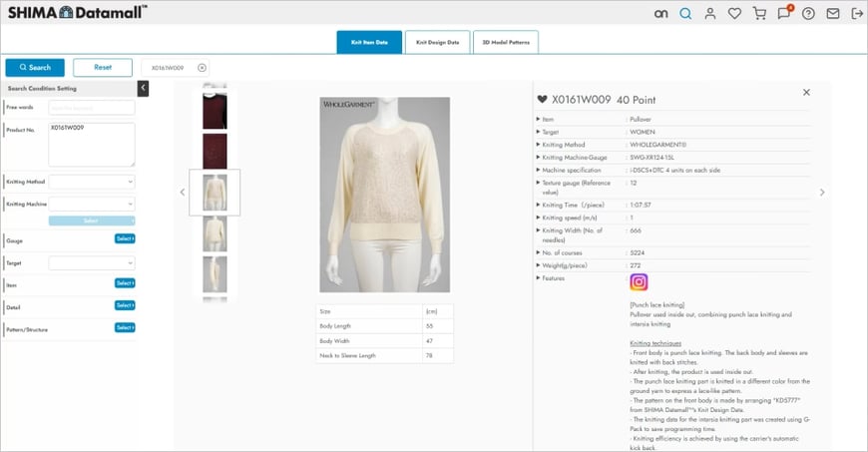Viewport: 868px width, 452px height.
Task: Expand the Knitting Time row arrow
Action: pos(538,205)
